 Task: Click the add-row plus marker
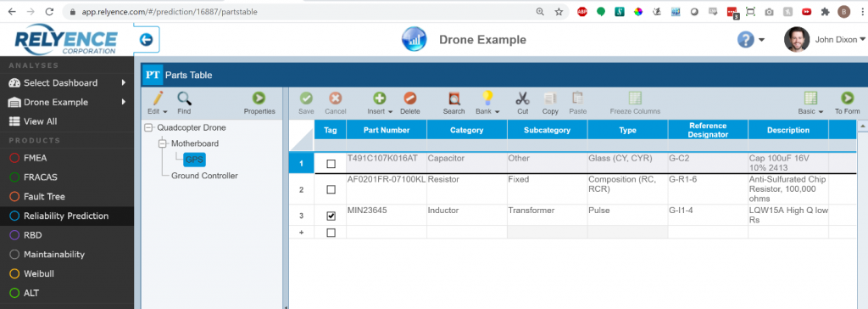coord(302,233)
